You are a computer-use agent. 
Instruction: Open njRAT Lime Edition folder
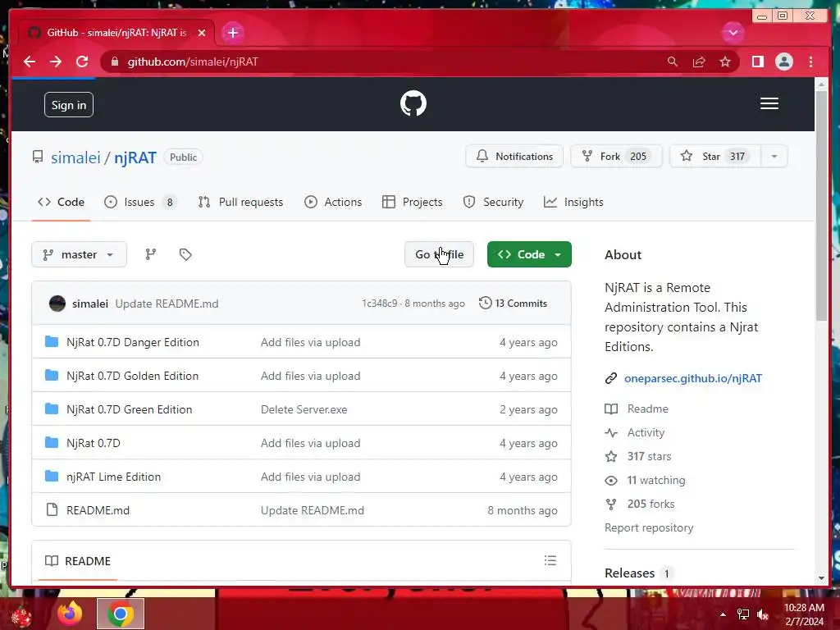pos(113,477)
